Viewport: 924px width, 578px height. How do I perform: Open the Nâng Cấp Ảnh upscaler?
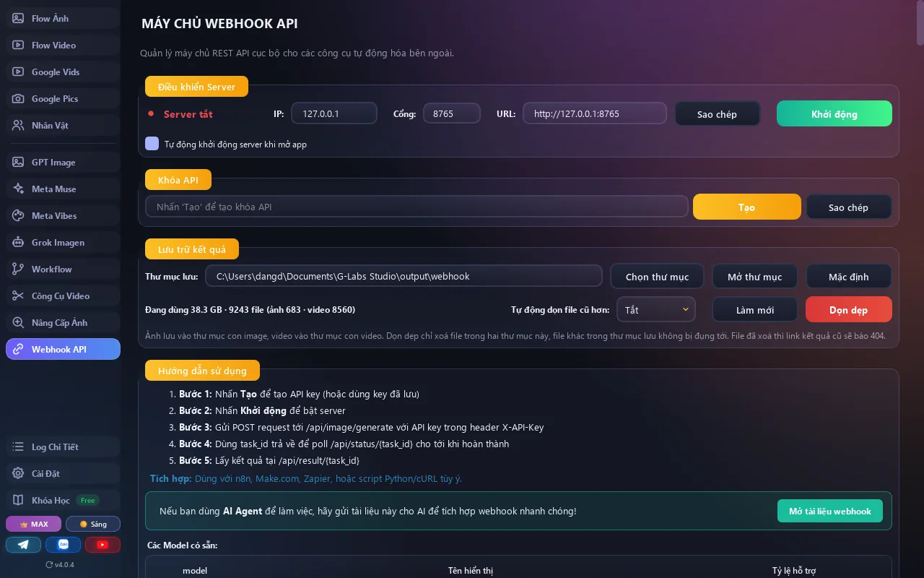pos(63,323)
